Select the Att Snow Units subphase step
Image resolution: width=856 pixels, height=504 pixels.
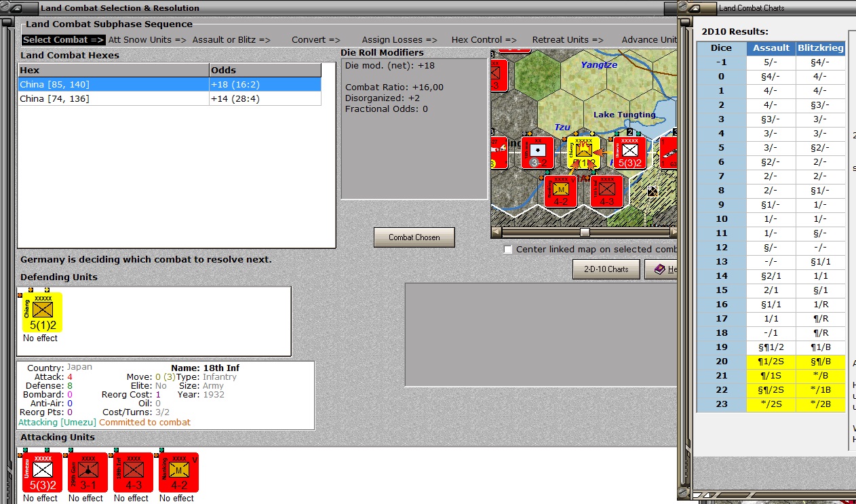click(147, 40)
